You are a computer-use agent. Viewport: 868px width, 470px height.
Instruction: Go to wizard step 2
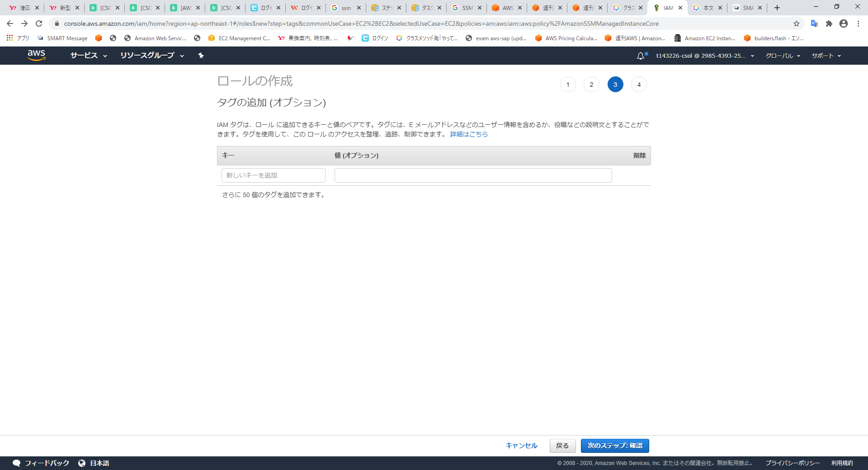pos(591,85)
